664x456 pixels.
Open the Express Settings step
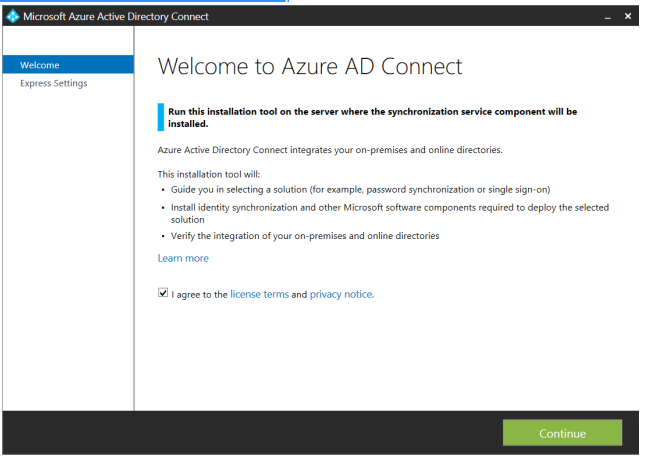pyautogui.click(x=53, y=83)
